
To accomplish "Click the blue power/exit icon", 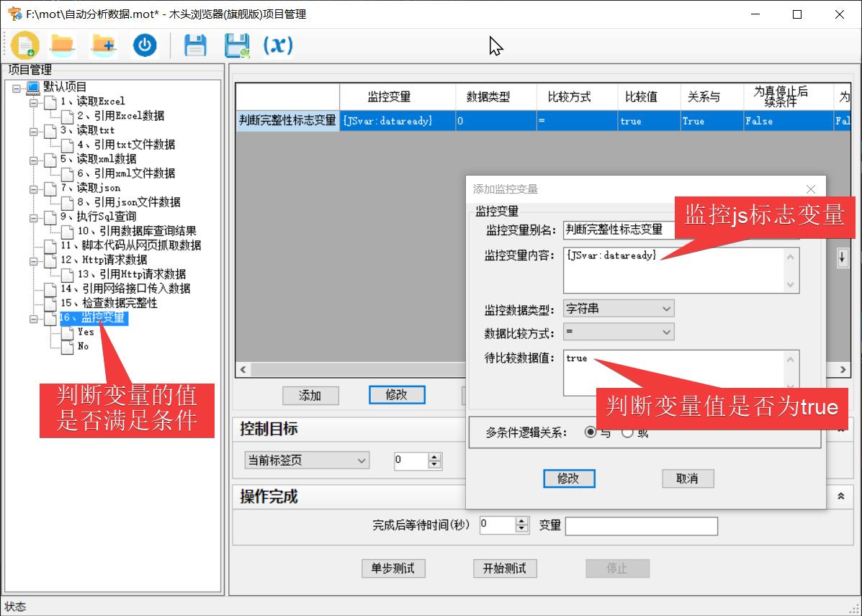I will point(144,45).
